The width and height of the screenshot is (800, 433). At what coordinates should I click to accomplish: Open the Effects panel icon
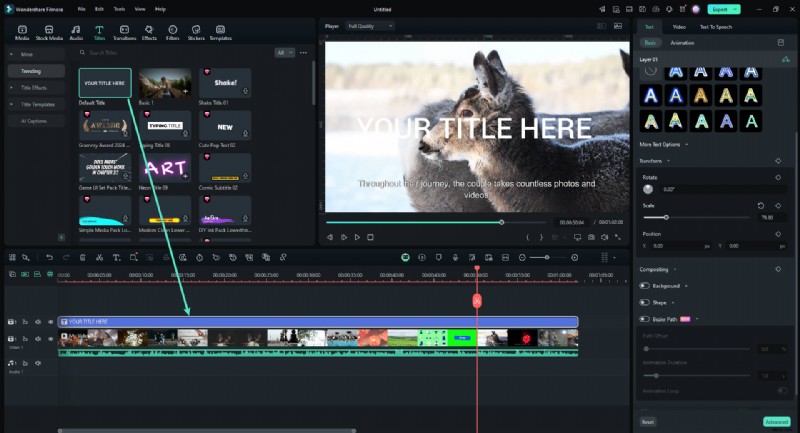149,33
